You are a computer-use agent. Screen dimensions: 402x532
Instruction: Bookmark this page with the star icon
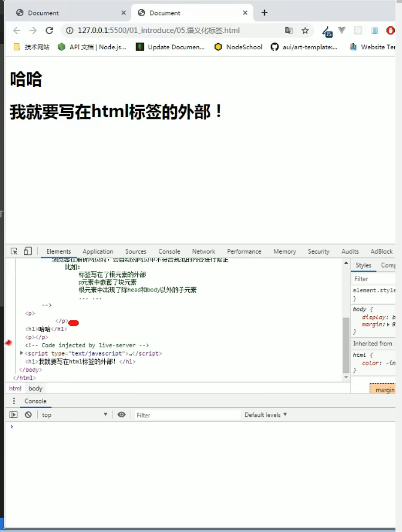305,31
